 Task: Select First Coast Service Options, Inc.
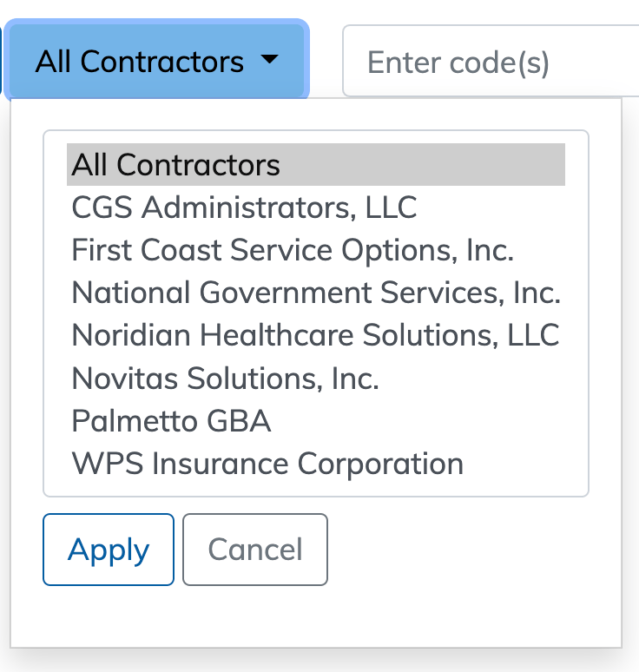point(293,250)
